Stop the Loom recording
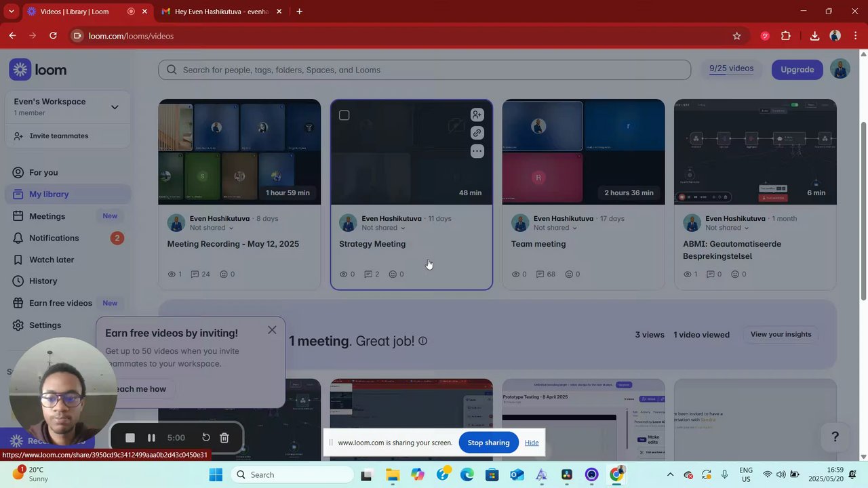The width and height of the screenshot is (868, 488). (130, 438)
